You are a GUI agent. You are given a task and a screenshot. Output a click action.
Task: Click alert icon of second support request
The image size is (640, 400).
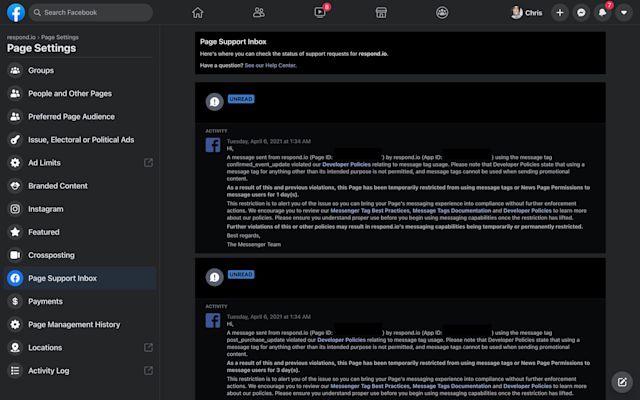pyautogui.click(x=214, y=278)
